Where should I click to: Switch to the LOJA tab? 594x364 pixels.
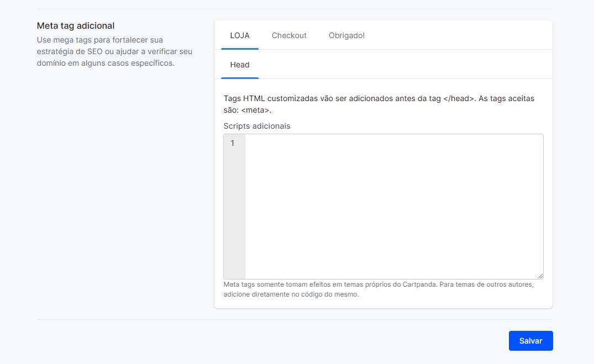point(240,35)
